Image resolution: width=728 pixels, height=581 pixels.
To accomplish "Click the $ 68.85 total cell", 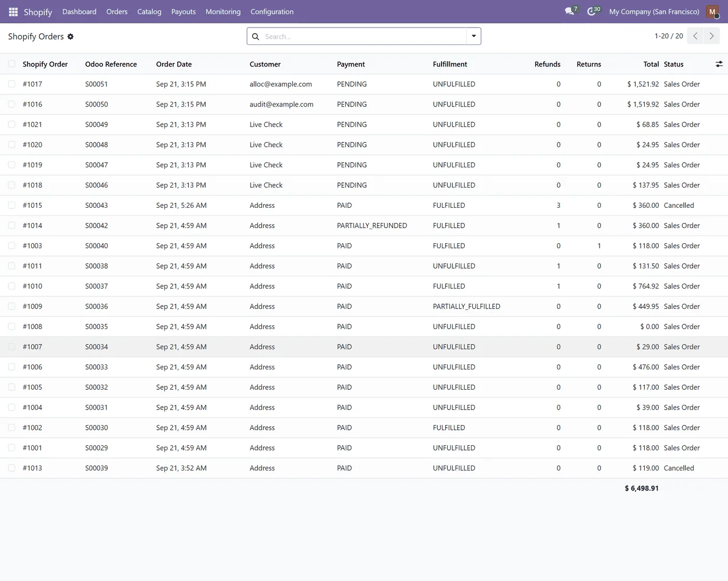I will (647, 125).
